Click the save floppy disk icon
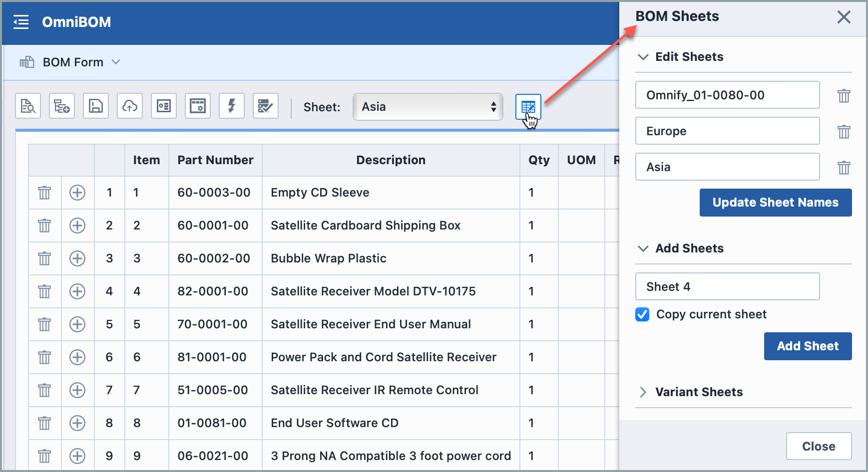 tap(96, 106)
